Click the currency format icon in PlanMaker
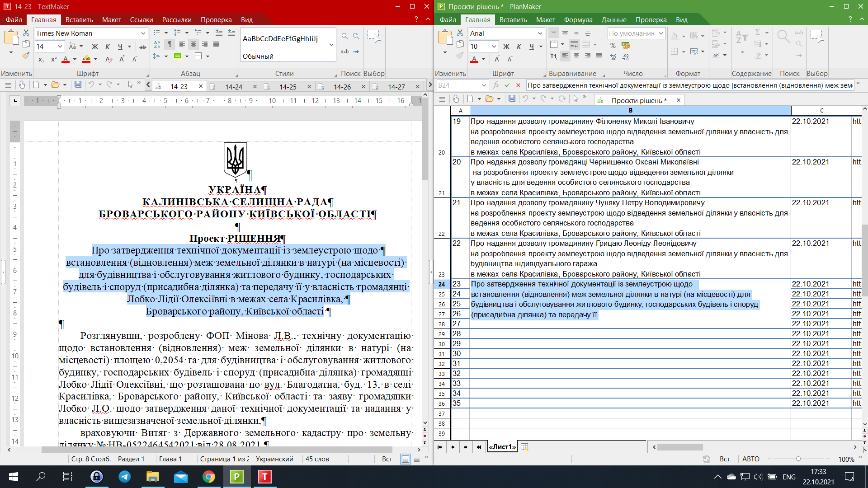The image size is (868, 488). click(626, 46)
